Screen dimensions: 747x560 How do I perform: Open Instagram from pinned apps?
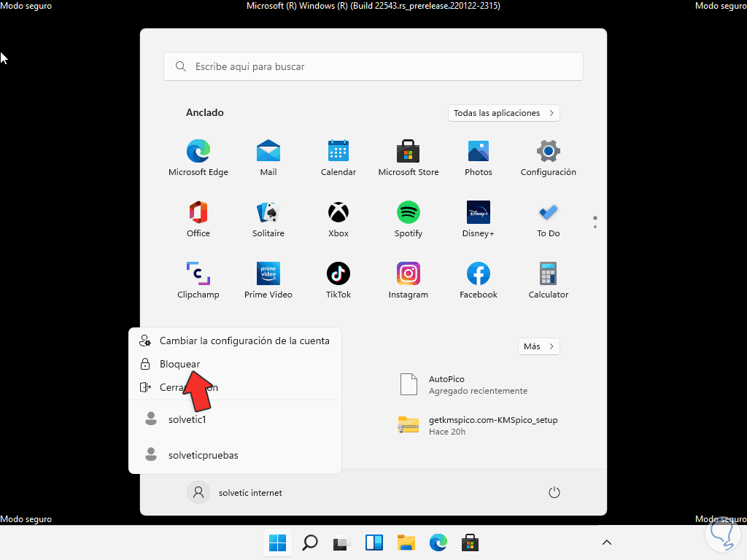coord(409,281)
